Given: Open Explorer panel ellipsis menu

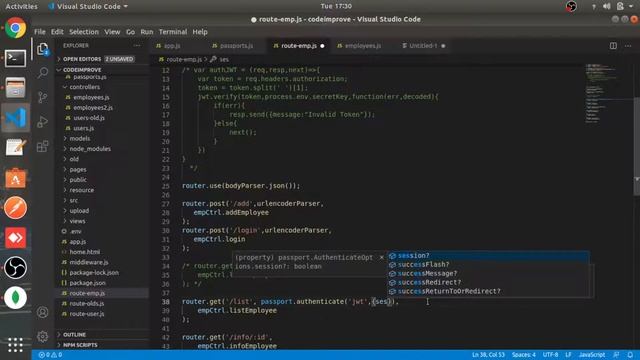Looking at the screenshot, I should [137, 46].
